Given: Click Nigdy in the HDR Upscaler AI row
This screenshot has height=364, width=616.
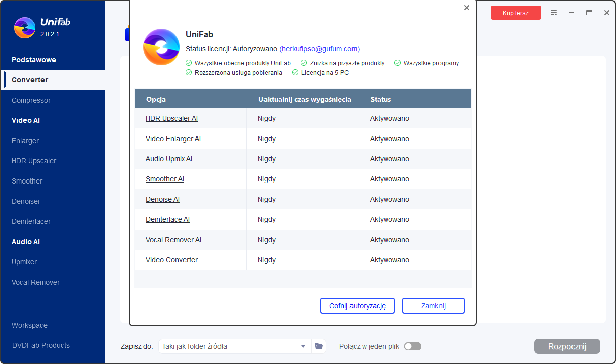Looking at the screenshot, I should coord(267,118).
